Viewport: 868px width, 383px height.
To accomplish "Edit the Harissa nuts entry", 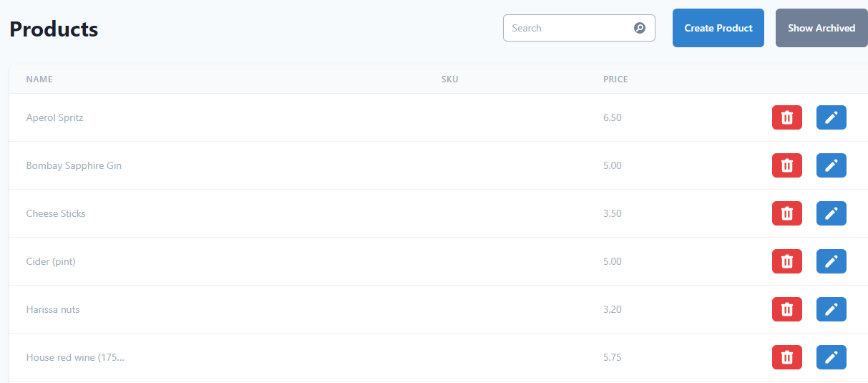I will click(831, 309).
